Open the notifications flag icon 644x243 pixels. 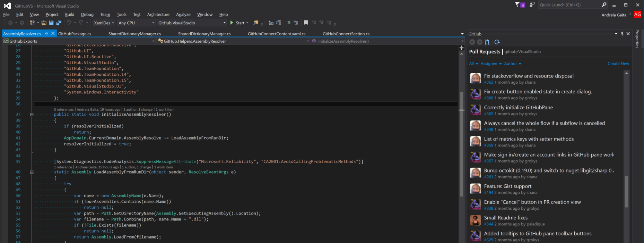click(x=520, y=5)
